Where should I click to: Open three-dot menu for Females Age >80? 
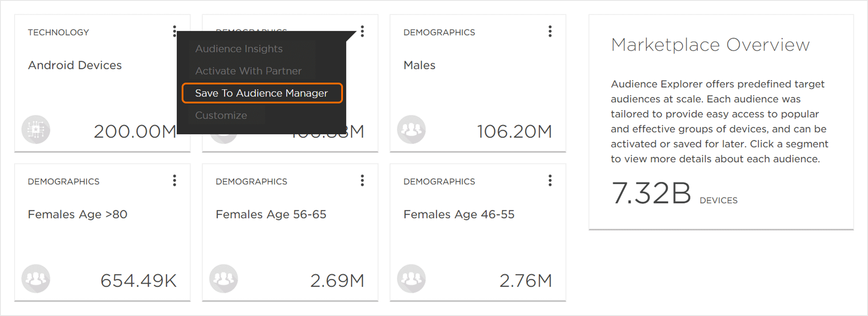(175, 180)
